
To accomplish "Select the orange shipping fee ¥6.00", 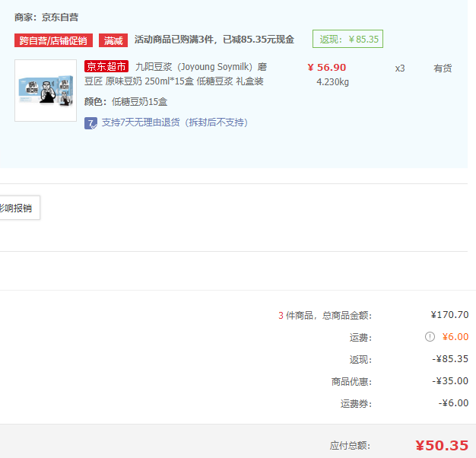I will click(455, 336).
